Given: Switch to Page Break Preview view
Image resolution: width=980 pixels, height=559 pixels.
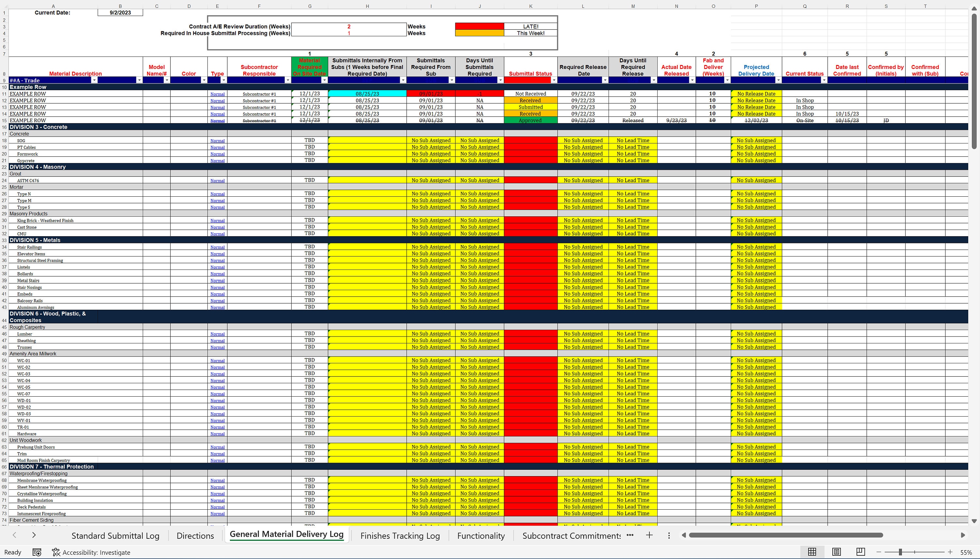Looking at the screenshot, I should [861, 552].
